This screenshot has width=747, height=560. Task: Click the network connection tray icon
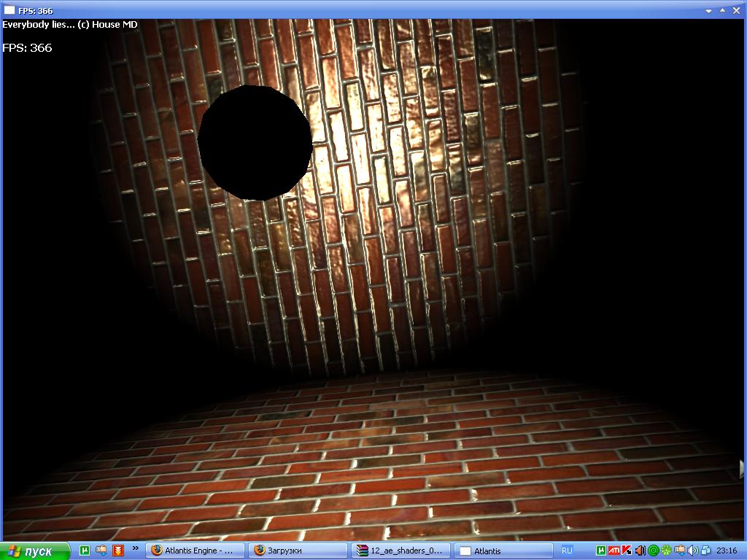(705, 551)
